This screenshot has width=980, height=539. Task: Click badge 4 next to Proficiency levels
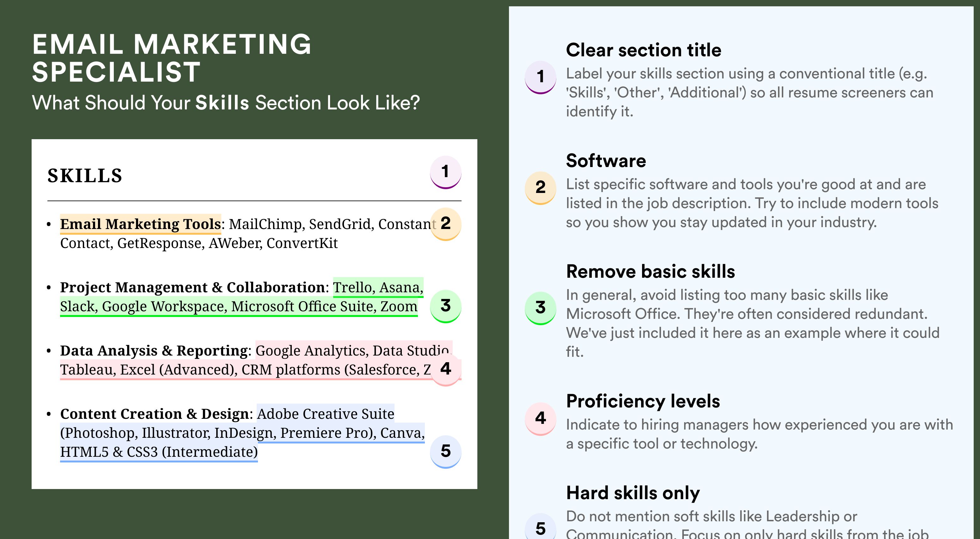pyautogui.click(x=541, y=419)
